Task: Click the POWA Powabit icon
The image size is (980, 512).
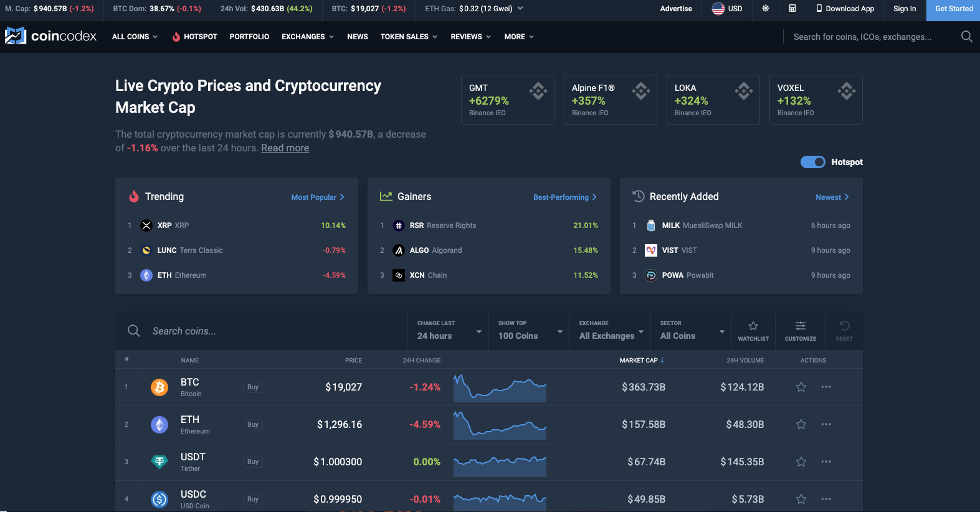Action: (x=651, y=275)
